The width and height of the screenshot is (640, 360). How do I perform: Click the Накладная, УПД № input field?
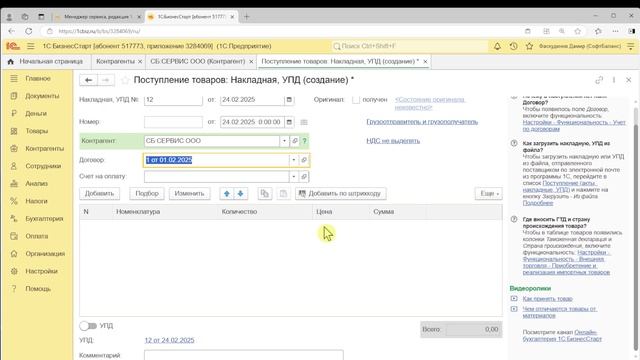[173, 100]
